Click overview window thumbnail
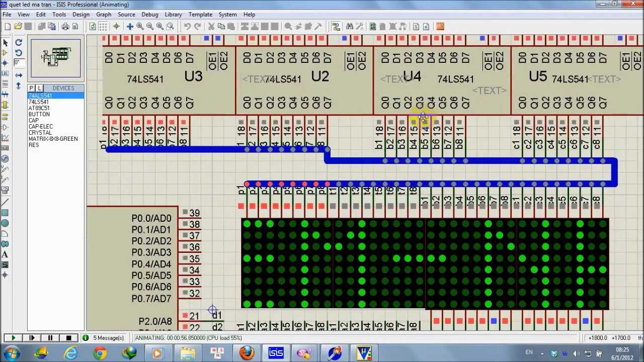Image resolution: width=644 pixels, height=362 pixels. click(56, 58)
